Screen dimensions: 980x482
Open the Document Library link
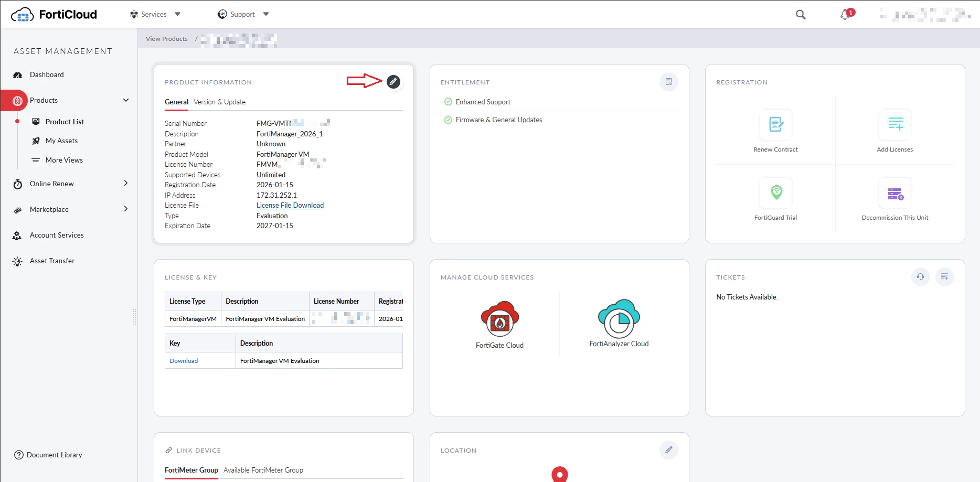[x=55, y=455]
